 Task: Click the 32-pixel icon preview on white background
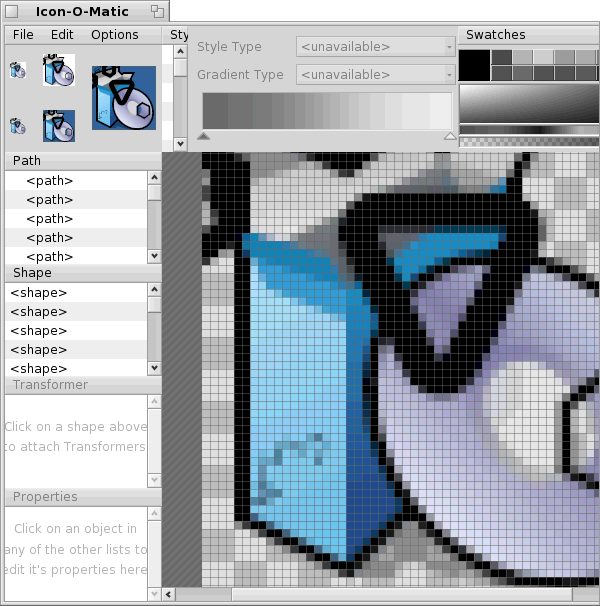tap(58, 70)
